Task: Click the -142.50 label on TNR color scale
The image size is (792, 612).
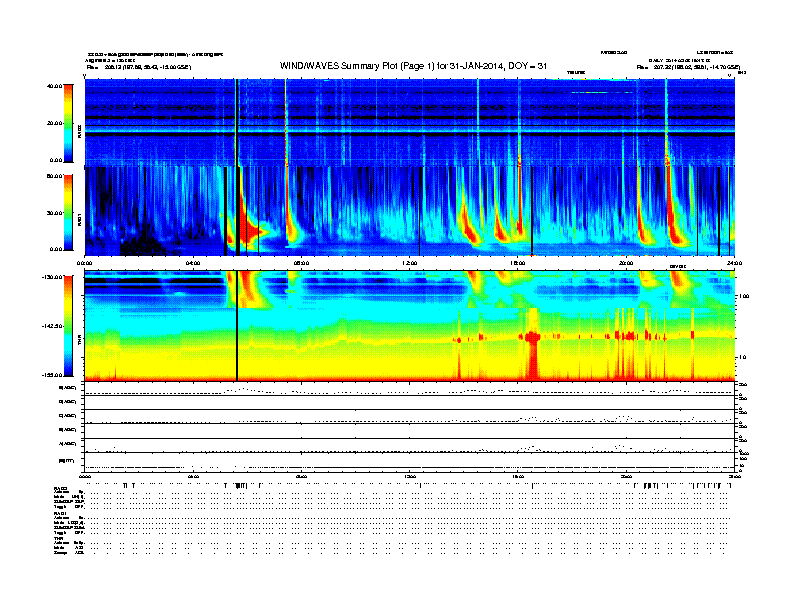Action: (52, 326)
